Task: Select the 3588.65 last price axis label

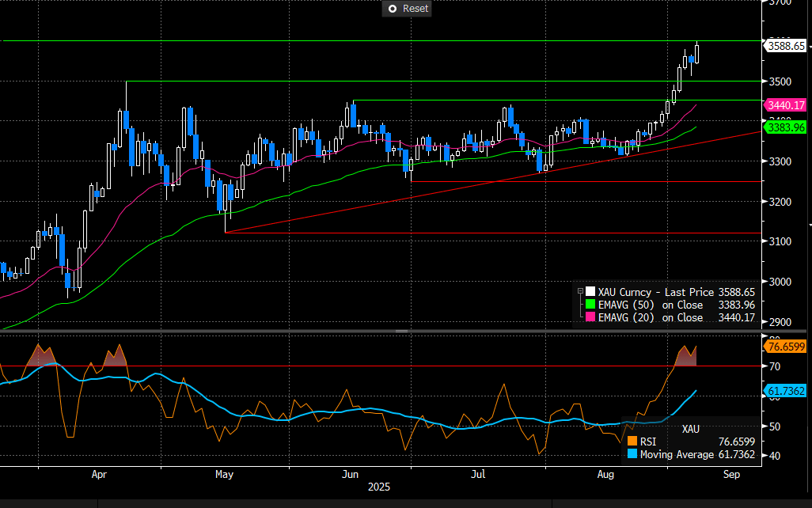Action: [x=785, y=46]
